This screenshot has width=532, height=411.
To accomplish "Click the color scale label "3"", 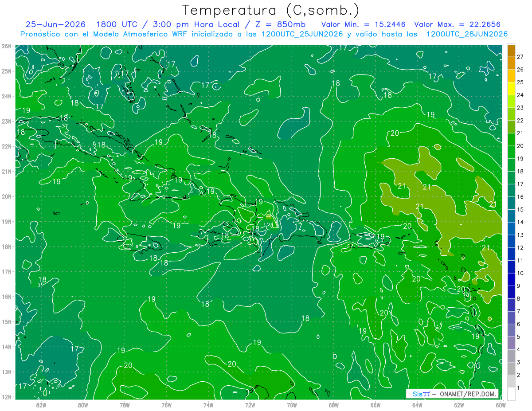I will pos(519,363).
